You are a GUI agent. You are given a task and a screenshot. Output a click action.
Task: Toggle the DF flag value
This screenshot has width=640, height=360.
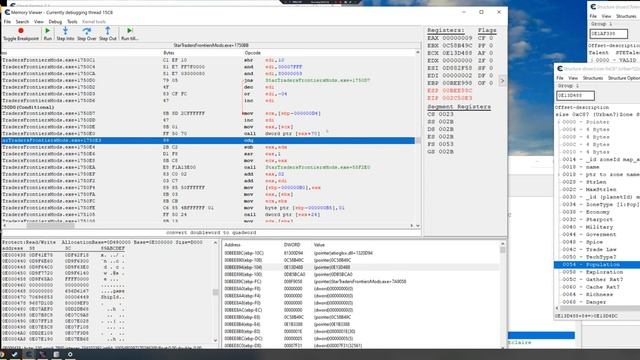tap(485, 76)
